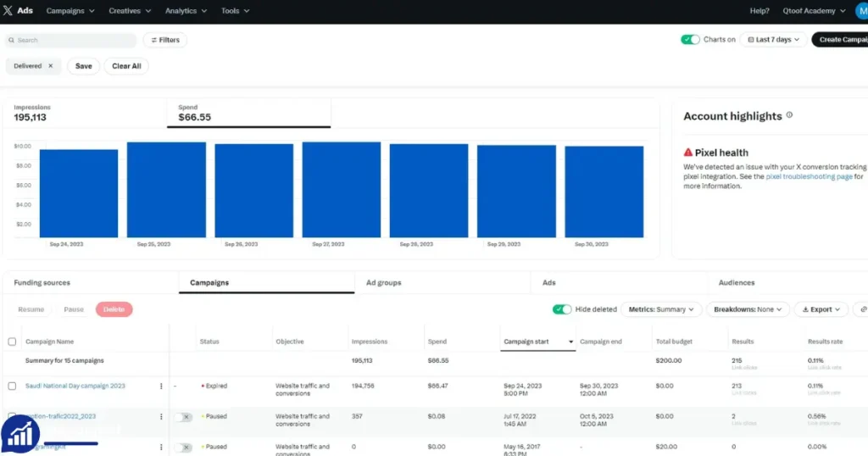
Task: Check the select all campaigns checkbox
Action: point(12,342)
